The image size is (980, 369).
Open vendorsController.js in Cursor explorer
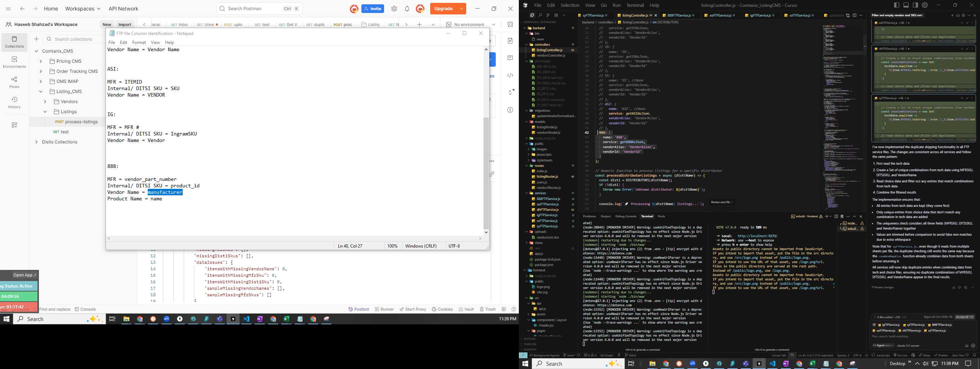pos(551,55)
